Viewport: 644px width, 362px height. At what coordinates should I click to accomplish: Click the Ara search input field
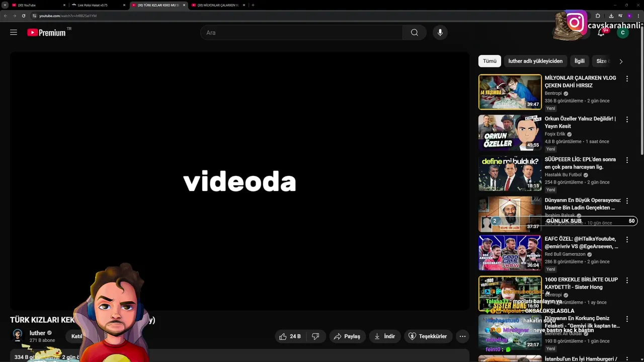pyautogui.click(x=302, y=33)
